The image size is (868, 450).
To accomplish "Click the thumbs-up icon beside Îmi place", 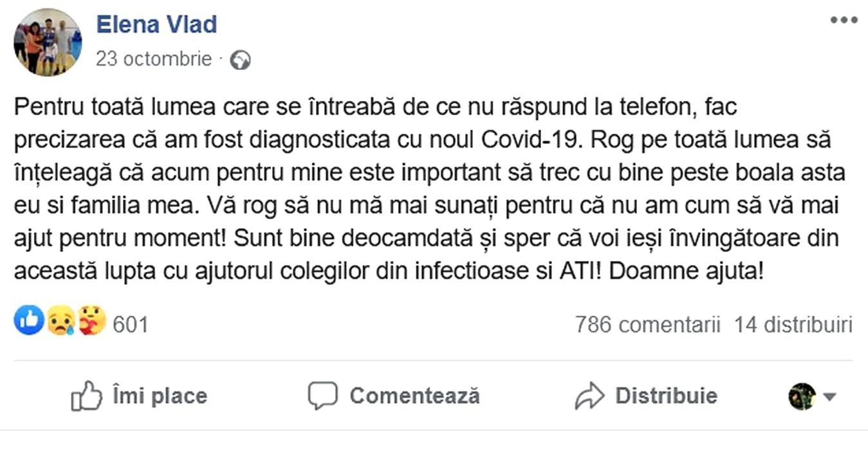I will pyautogui.click(x=87, y=396).
